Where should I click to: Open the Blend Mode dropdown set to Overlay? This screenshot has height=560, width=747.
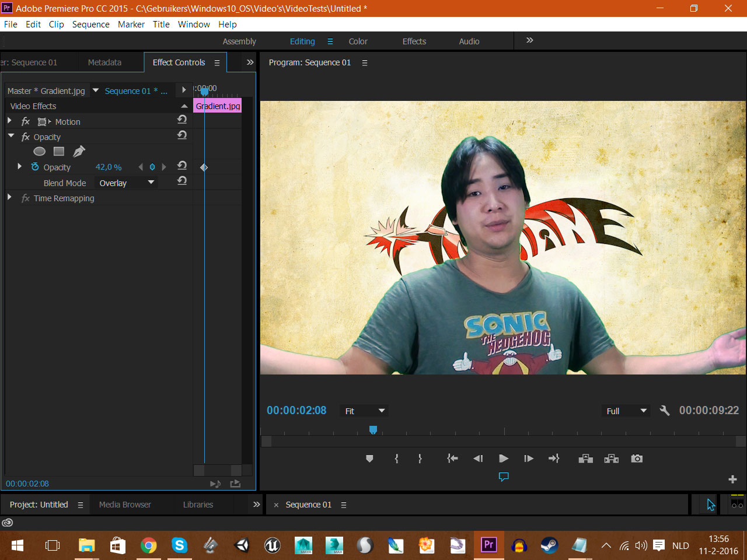[125, 183]
